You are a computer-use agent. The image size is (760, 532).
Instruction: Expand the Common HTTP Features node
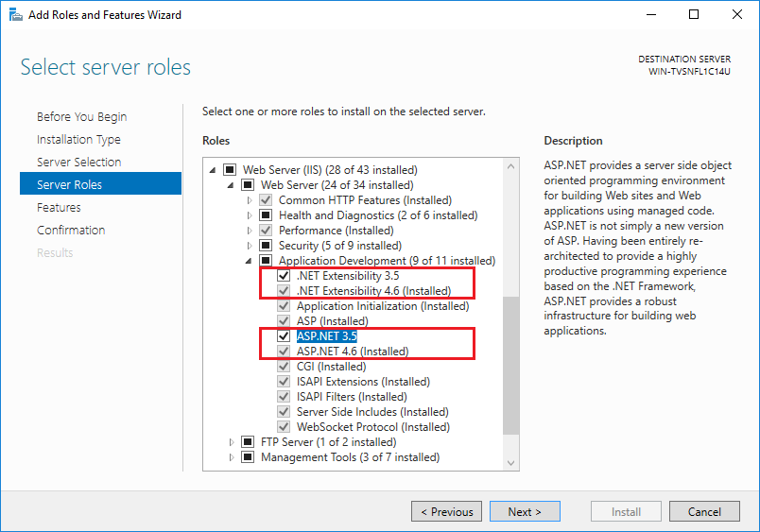pos(250,200)
